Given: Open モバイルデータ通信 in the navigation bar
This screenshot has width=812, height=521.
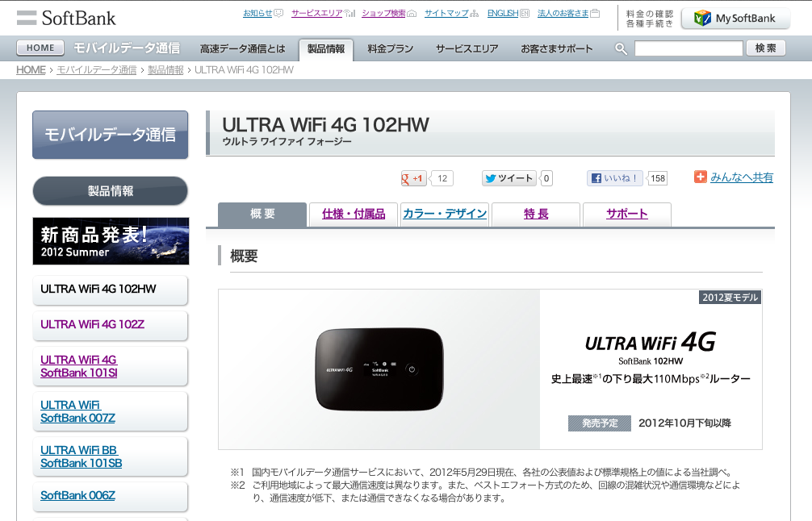Looking at the screenshot, I should 127,48.
